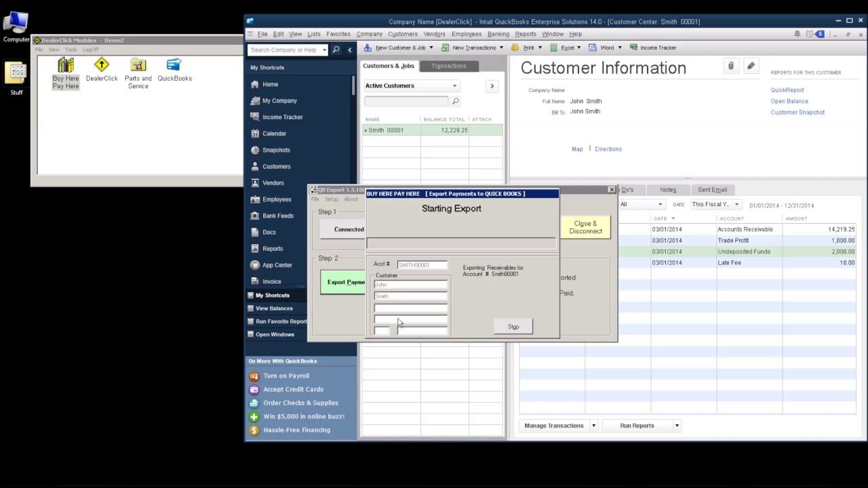Open the Banking menu
This screenshot has width=868, height=488.
[x=498, y=34]
